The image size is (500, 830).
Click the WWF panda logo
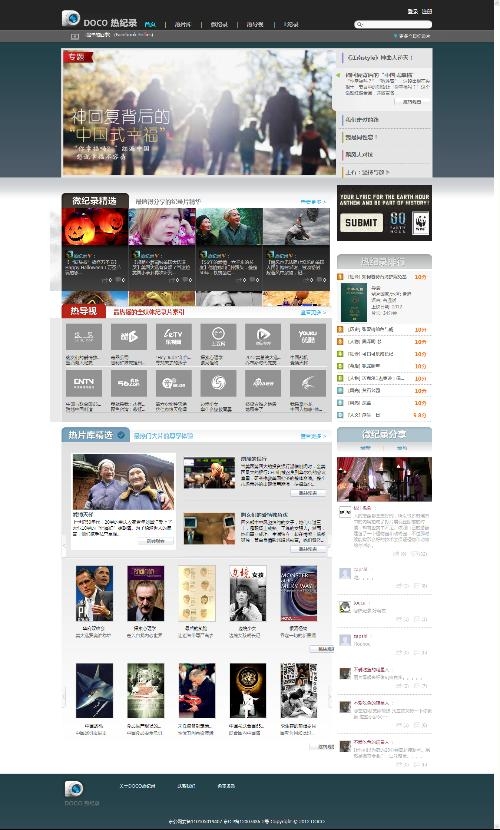421,223
